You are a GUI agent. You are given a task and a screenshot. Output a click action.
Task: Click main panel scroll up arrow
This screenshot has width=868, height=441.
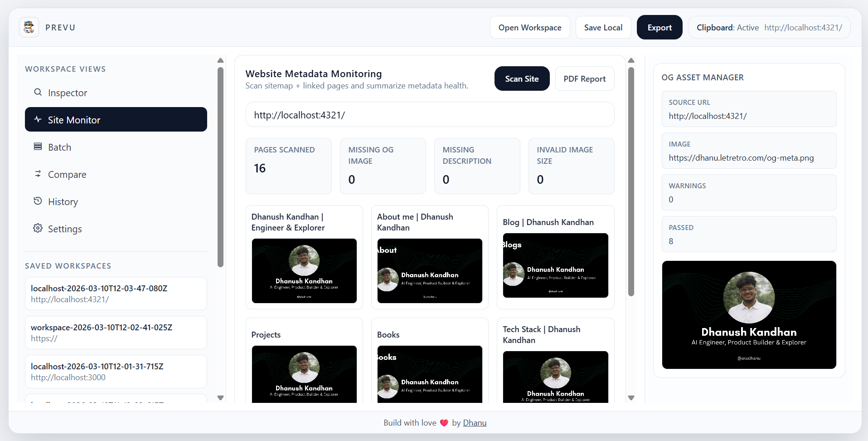631,60
